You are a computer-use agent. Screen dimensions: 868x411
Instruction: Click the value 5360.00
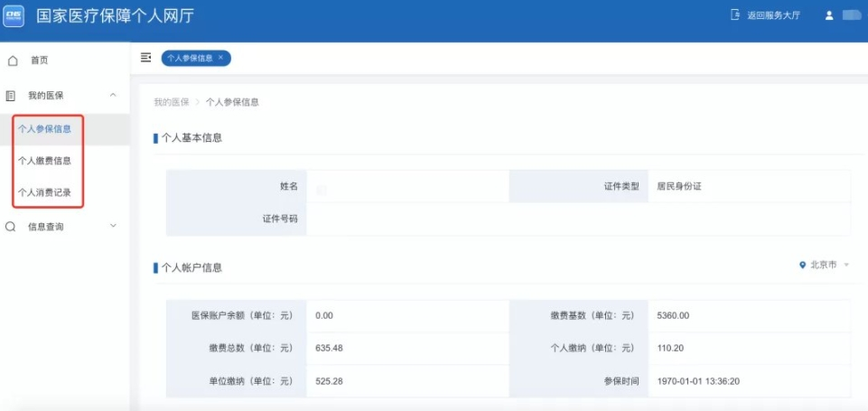(673, 316)
